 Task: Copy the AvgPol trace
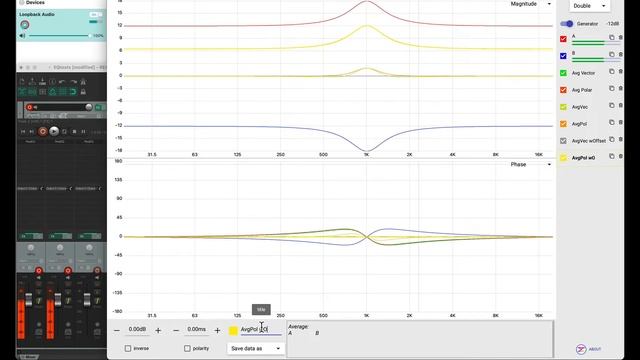[x=611, y=122]
